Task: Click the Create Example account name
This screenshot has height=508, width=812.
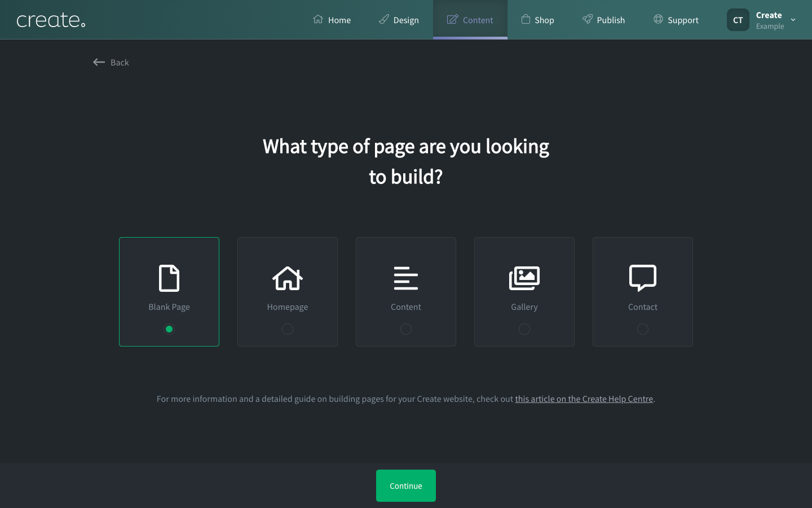Action: pos(770,20)
